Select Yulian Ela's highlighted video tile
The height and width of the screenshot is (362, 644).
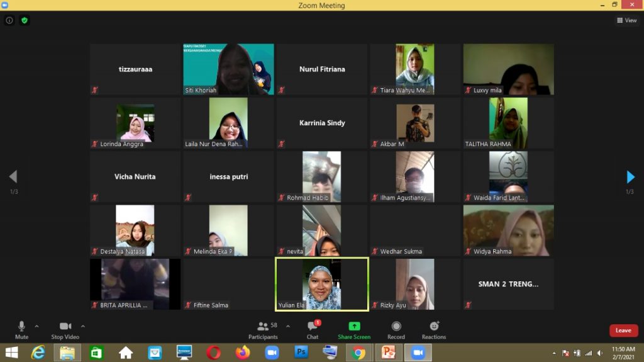[x=322, y=284]
